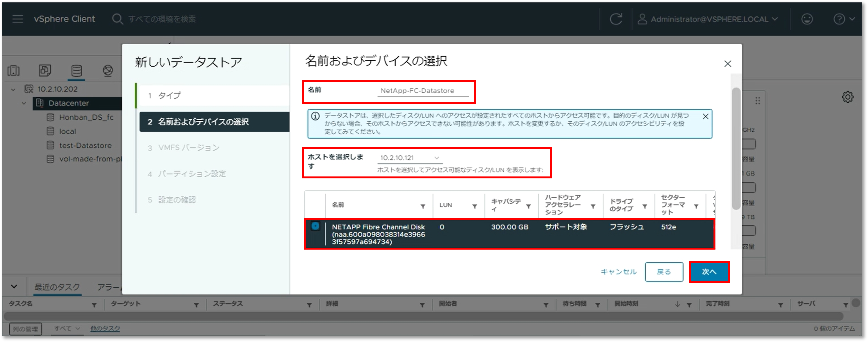
Task: Filter the タスク名 column in tasks
Action: pos(94,305)
